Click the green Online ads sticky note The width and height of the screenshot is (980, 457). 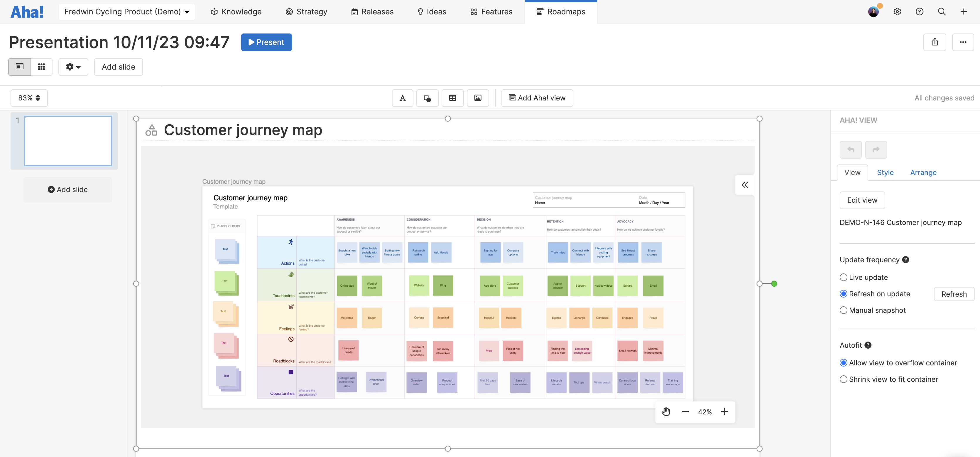click(x=347, y=285)
